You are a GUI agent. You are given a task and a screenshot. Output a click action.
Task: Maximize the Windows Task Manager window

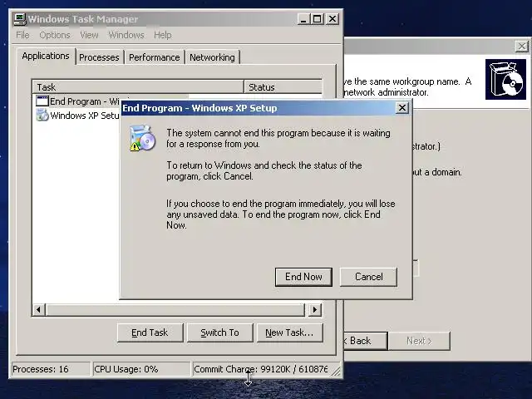(318, 19)
